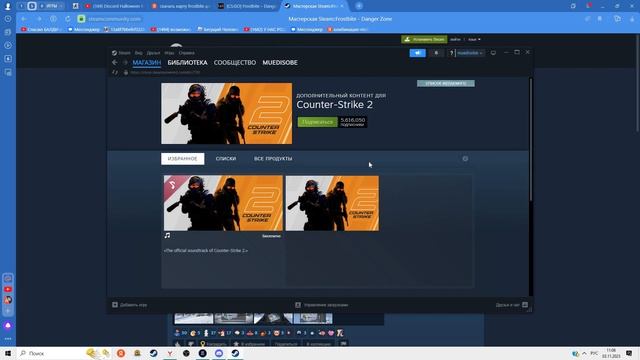
Task: Open the Discord icon on the taskbar
Action: (x=219, y=353)
